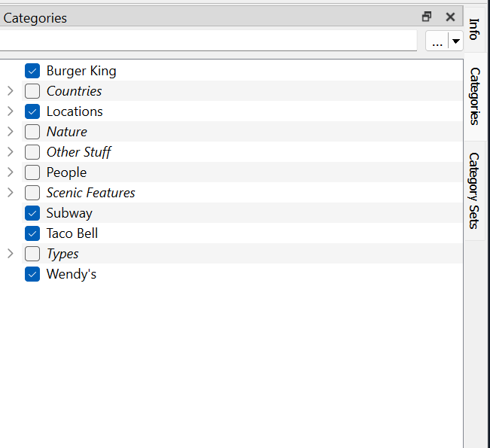490x448 pixels.
Task: Enable the Countries checkbox
Action: [x=32, y=91]
